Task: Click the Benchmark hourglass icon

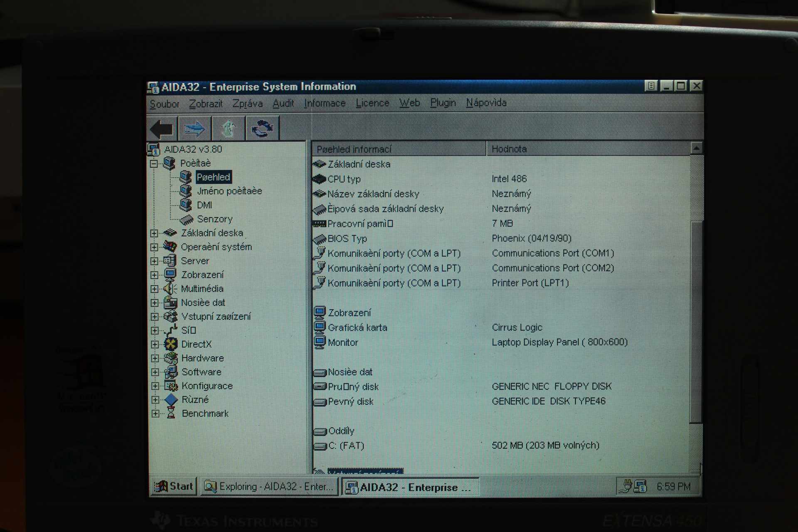Action: [x=171, y=413]
